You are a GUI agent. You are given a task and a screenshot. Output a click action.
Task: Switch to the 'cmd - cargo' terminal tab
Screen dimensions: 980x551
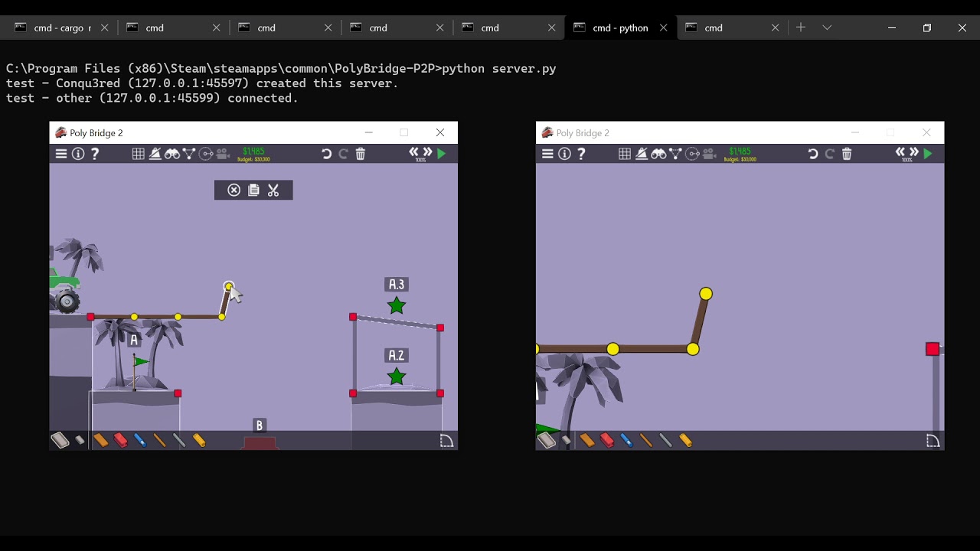pyautogui.click(x=60, y=28)
